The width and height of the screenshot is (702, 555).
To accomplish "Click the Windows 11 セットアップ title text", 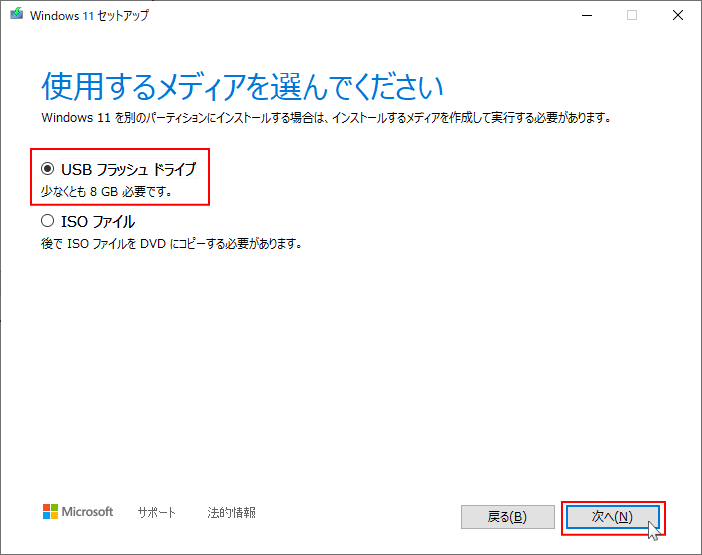I will click(91, 16).
